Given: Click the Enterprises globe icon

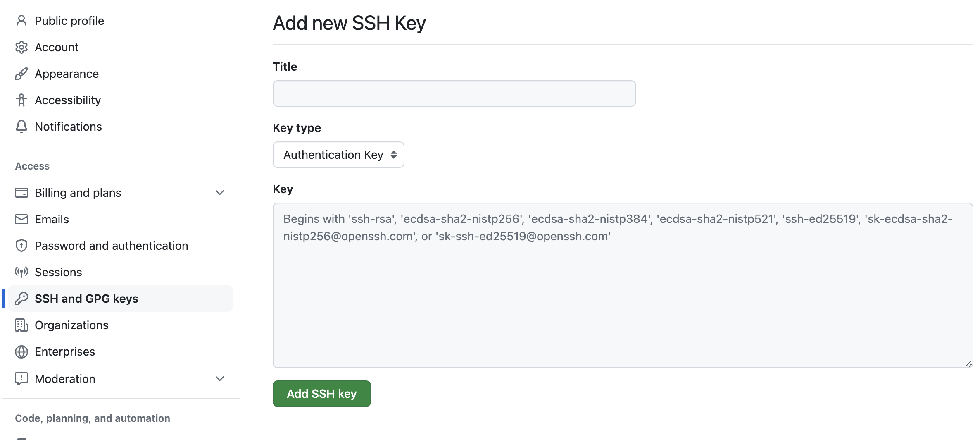Looking at the screenshot, I should [x=21, y=352].
